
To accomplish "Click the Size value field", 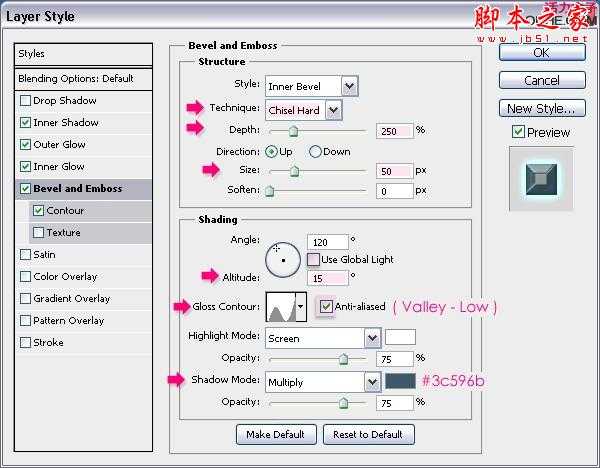I will (395, 171).
